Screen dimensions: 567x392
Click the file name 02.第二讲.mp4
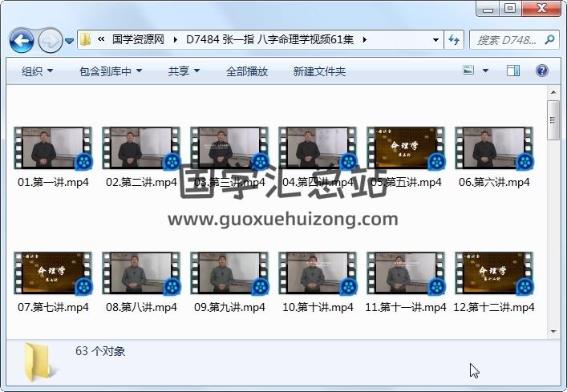point(141,182)
